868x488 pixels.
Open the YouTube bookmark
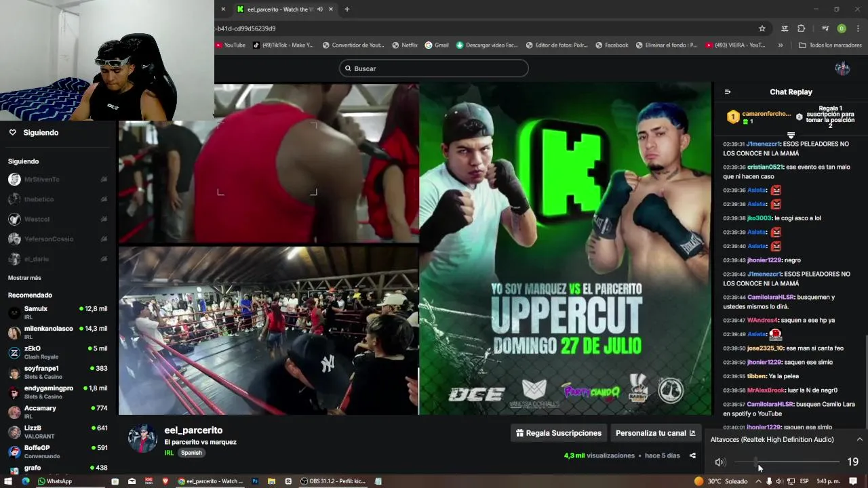click(231, 45)
